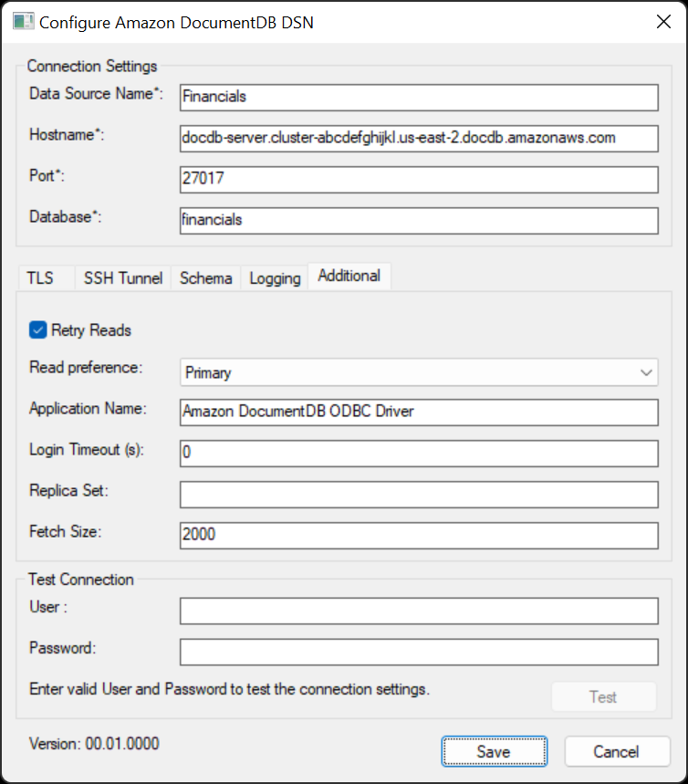Click the Database field with financials
The width and height of the screenshot is (688, 784).
click(x=419, y=221)
